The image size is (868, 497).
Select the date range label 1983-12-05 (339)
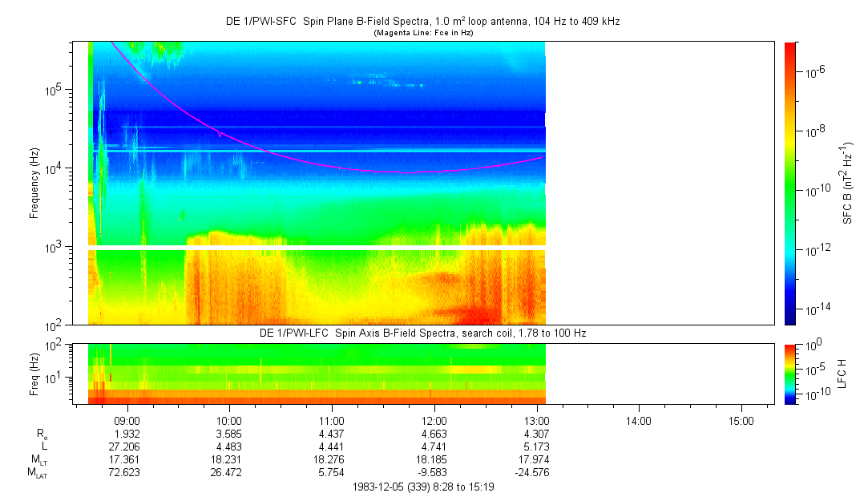tap(422, 487)
